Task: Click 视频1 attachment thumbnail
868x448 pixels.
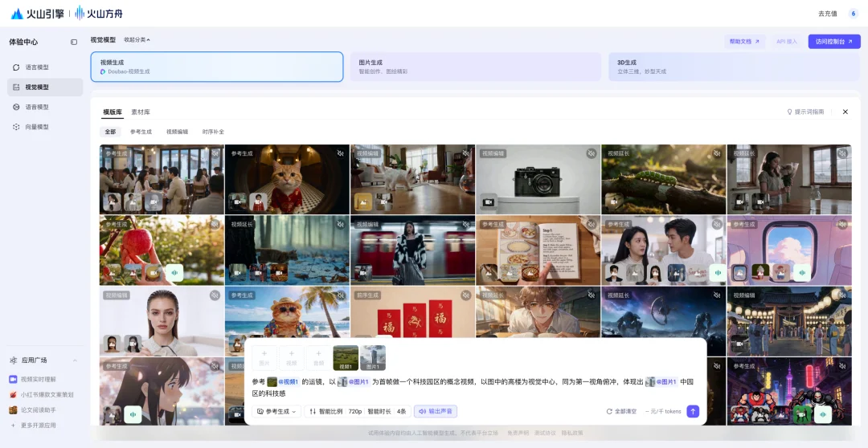Action: pyautogui.click(x=346, y=358)
